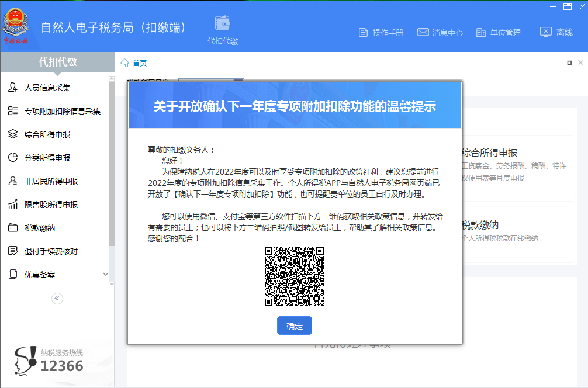Click the 纳税服务热线 hotline face icon
The width and height of the screenshot is (588, 388).
coord(26,361)
